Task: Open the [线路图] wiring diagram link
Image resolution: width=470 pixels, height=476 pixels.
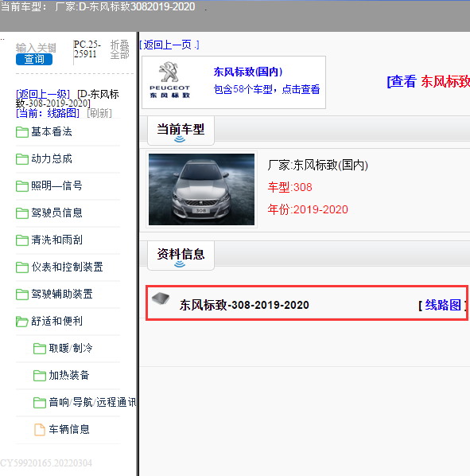Action: coord(443,305)
